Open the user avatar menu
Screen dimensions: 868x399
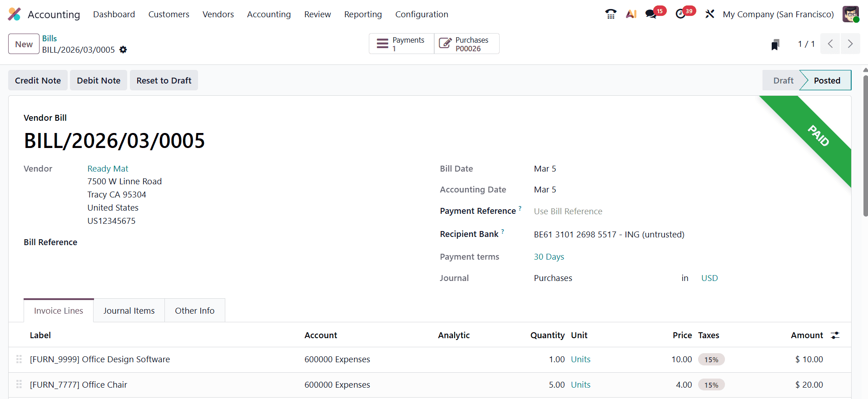(x=851, y=14)
